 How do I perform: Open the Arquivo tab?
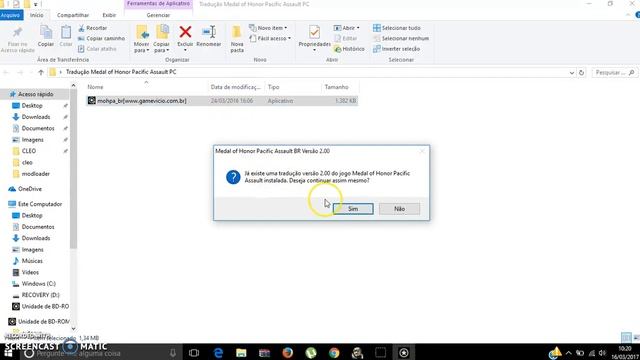pos(11,15)
